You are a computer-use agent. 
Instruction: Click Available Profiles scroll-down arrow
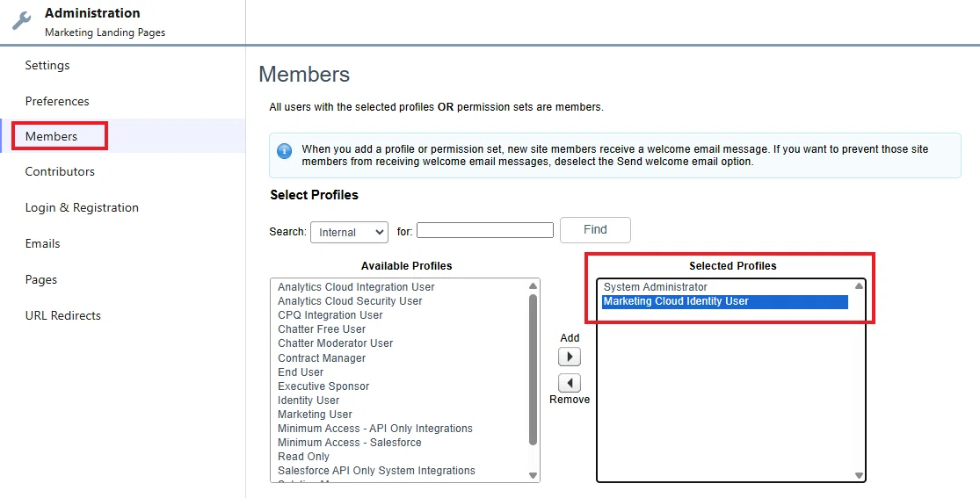534,475
